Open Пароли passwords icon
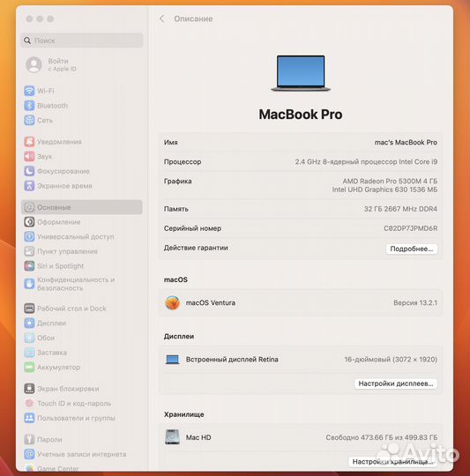The image size is (470, 476). [x=29, y=439]
